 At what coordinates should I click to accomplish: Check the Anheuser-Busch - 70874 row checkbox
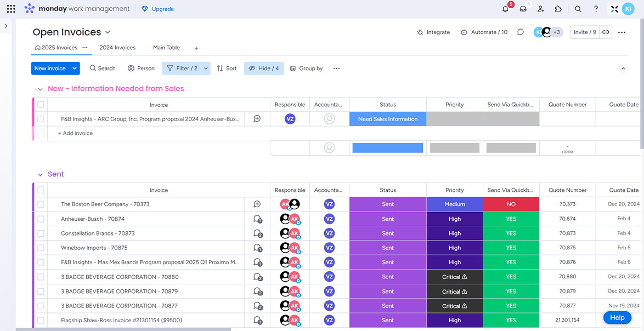pos(41,219)
